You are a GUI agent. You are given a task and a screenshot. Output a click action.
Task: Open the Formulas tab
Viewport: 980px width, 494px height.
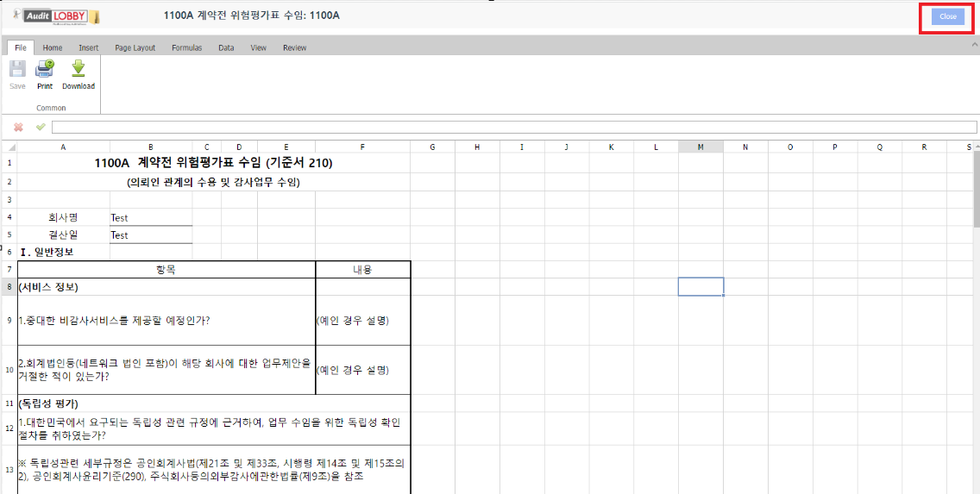coord(187,47)
